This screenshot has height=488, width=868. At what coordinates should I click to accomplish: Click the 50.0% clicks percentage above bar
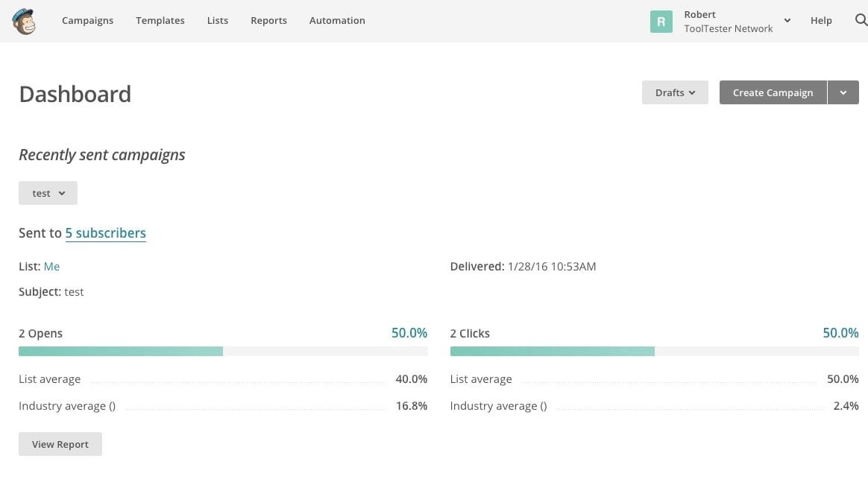[x=840, y=332]
